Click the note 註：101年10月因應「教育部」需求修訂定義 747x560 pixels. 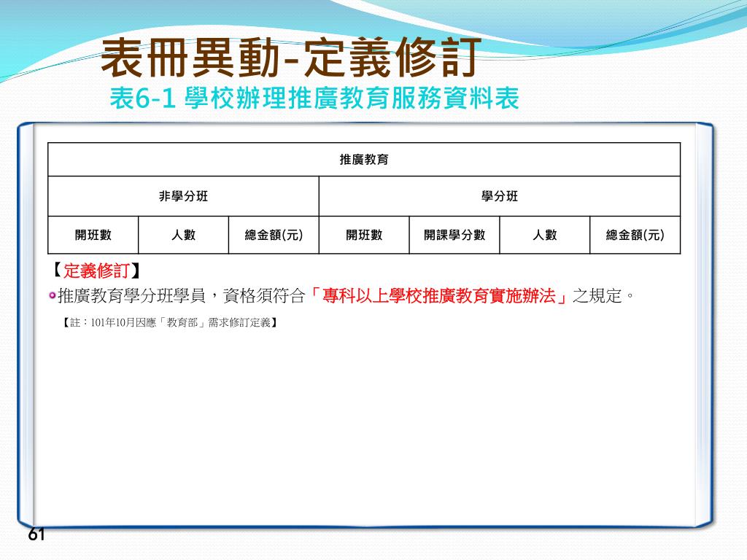pos(171,323)
